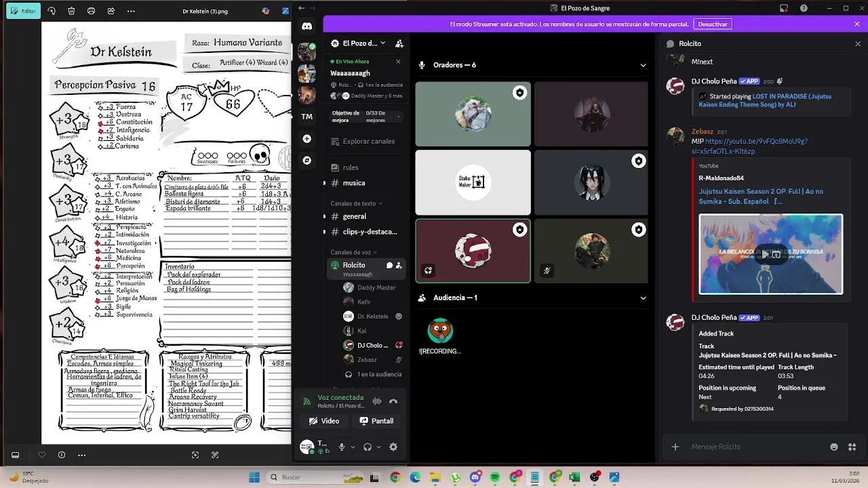Open Discord help question mark icon

pos(804,8)
